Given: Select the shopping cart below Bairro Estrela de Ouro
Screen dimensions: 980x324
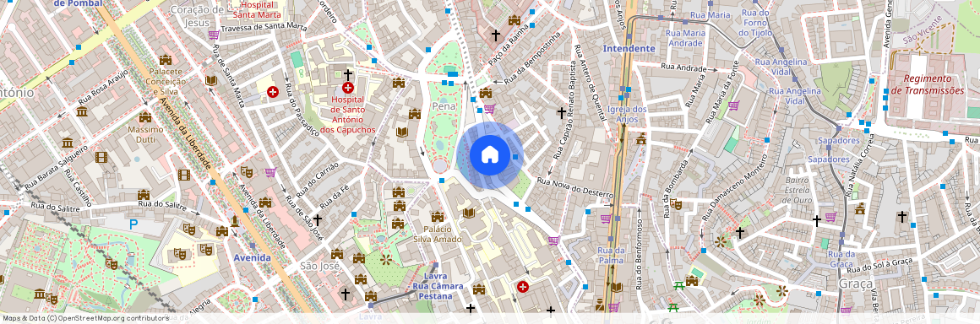Looking at the screenshot, I should pos(830,217).
